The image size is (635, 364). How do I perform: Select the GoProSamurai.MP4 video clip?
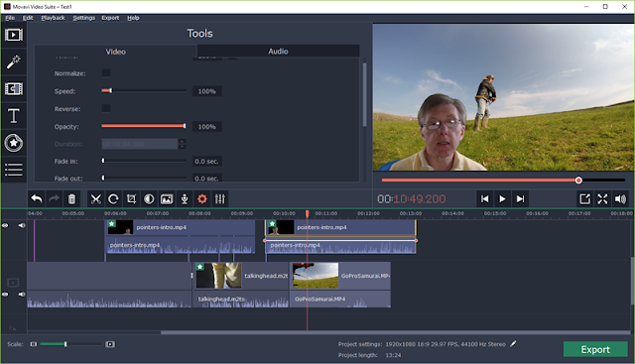coord(340,276)
